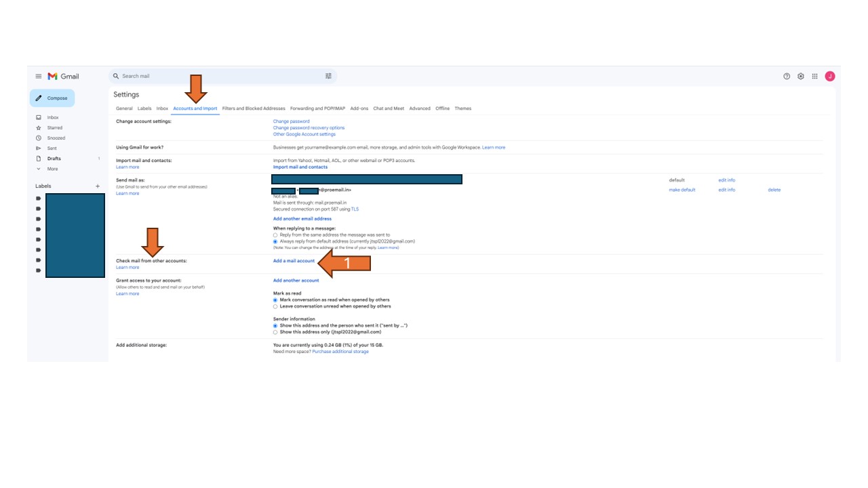Viewport: 868px width, 488px height.
Task: Click Change password recovery options
Action: click(x=309, y=127)
